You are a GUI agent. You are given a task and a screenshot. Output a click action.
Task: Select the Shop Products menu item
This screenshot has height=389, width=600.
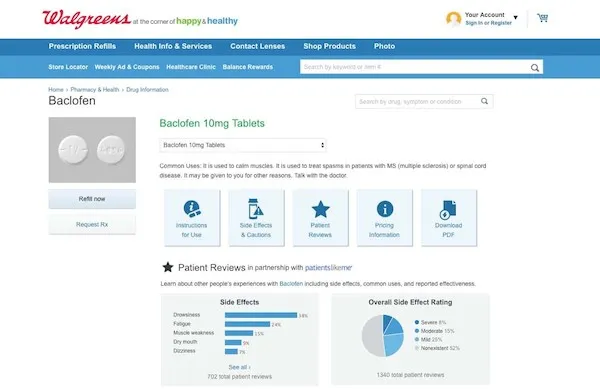pyautogui.click(x=329, y=46)
